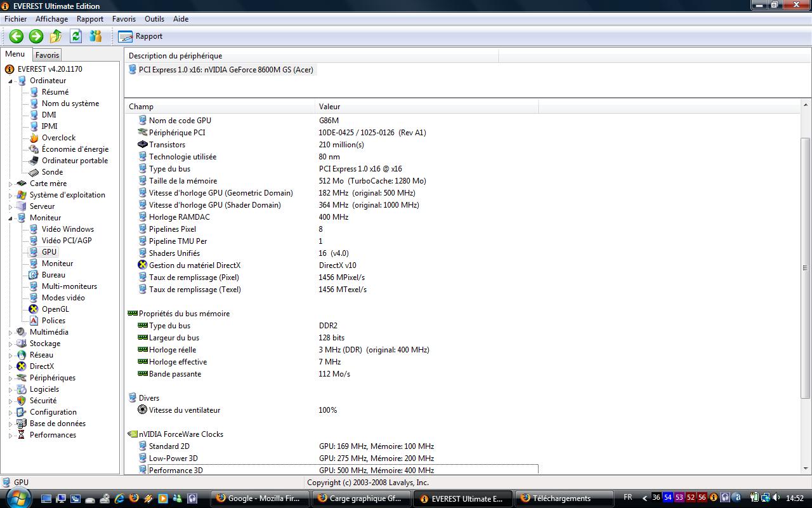Click the users icon in the toolbar
Image resolution: width=812 pixels, height=508 pixels.
pos(96,36)
